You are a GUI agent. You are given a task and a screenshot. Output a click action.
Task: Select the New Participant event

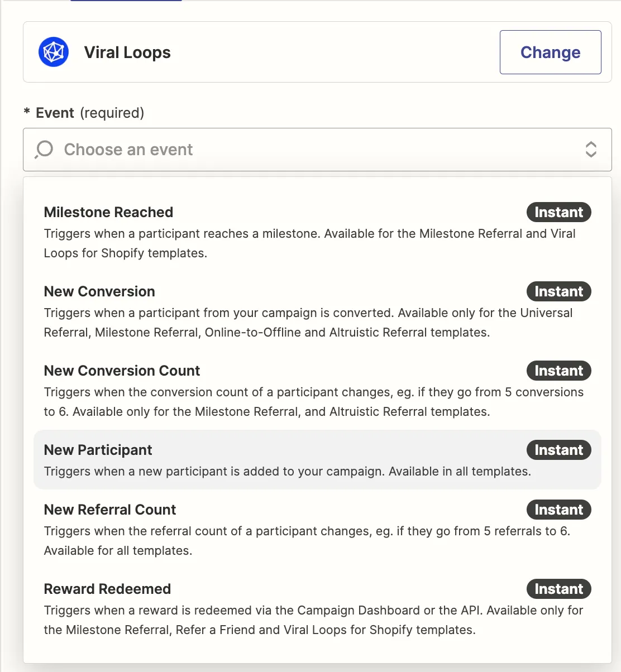tap(317, 459)
